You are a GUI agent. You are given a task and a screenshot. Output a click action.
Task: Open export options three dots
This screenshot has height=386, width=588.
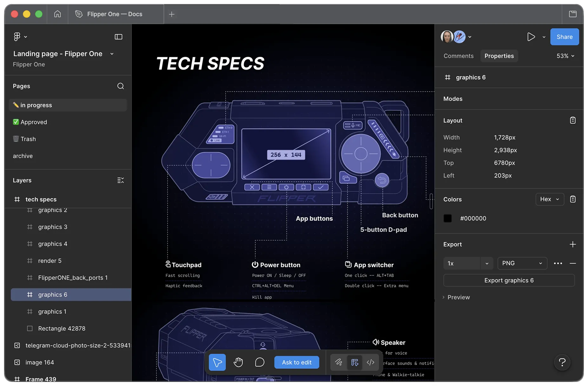point(558,263)
